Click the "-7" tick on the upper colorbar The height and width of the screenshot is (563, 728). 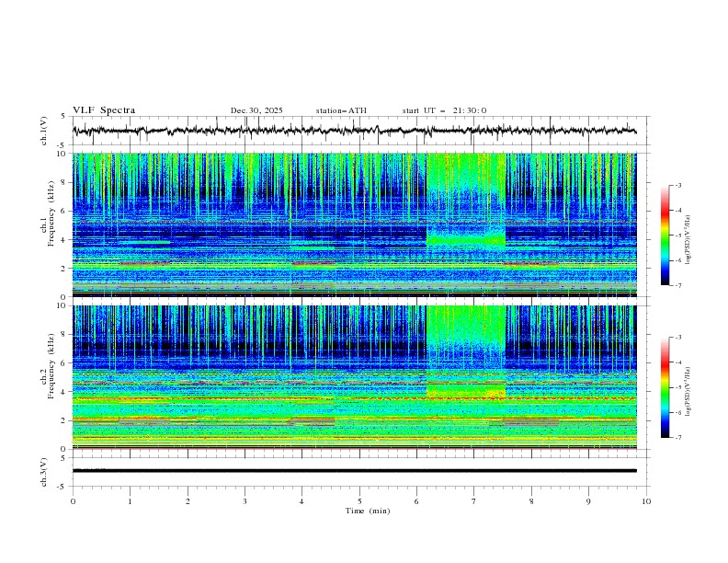click(x=677, y=286)
